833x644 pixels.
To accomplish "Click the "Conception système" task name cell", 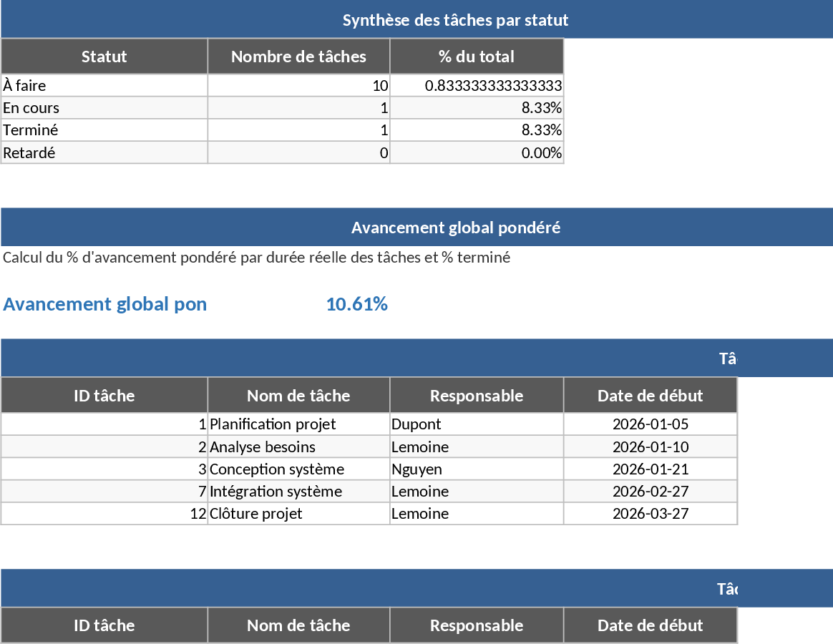I will click(298, 469).
